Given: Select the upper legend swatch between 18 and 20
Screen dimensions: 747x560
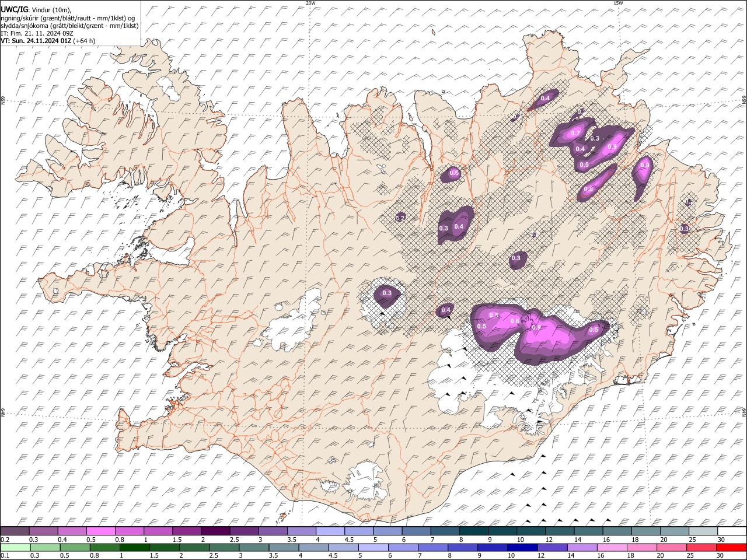Looking at the screenshot, I should [x=645, y=531].
